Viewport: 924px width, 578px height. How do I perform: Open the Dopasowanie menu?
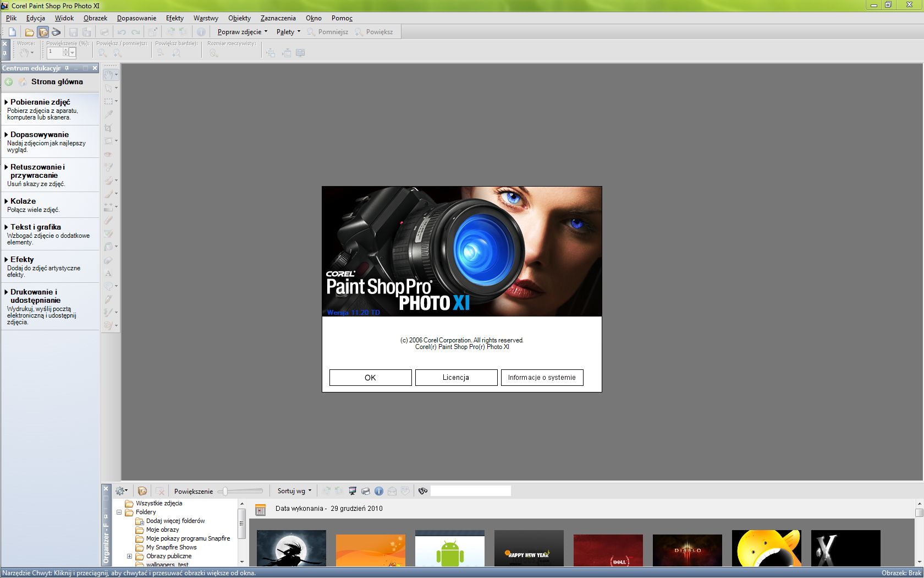point(136,18)
